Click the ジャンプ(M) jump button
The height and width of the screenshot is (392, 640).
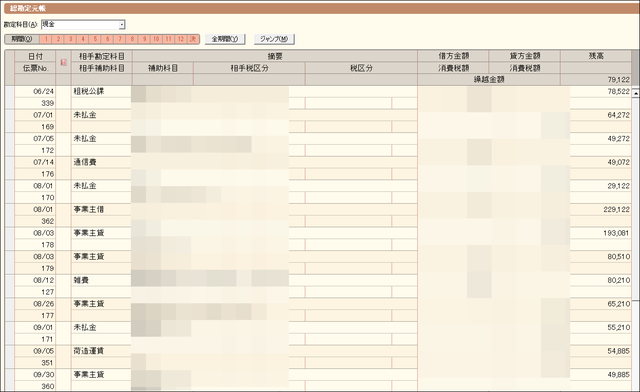[x=274, y=39]
